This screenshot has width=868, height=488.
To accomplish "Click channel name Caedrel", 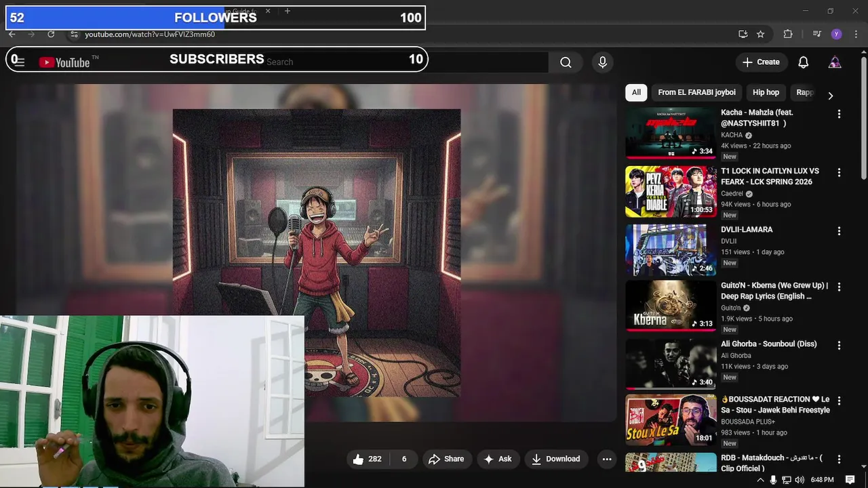I will pyautogui.click(x=732, y=194).
